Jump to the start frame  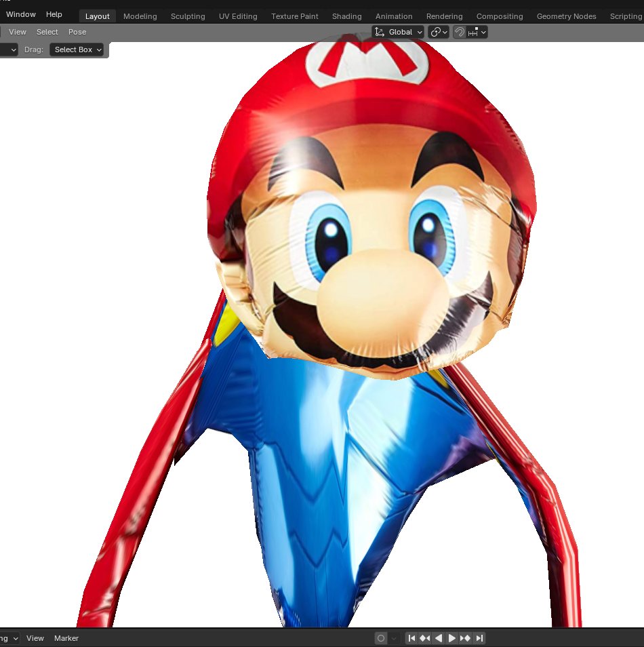tap(411, 638)
